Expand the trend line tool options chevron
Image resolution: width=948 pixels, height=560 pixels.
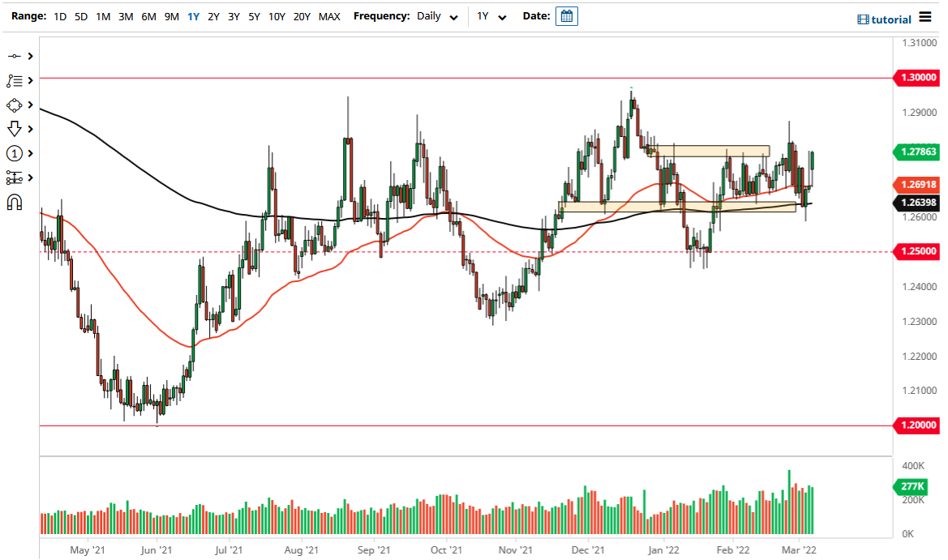tap(30, 56)
